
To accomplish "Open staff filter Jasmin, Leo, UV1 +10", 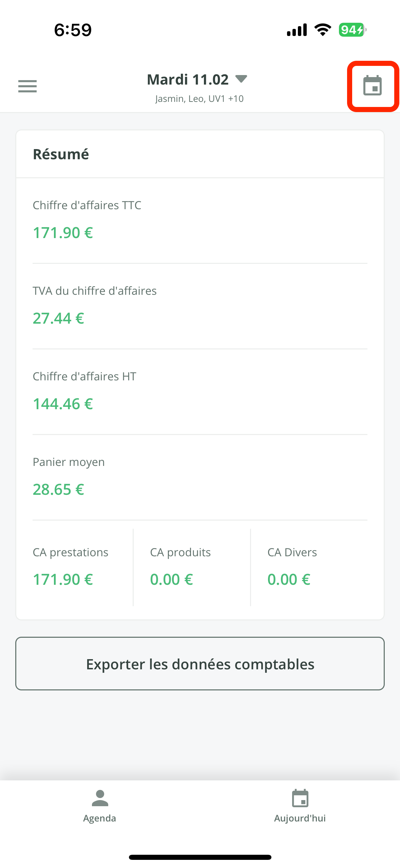I will point(199,99).
